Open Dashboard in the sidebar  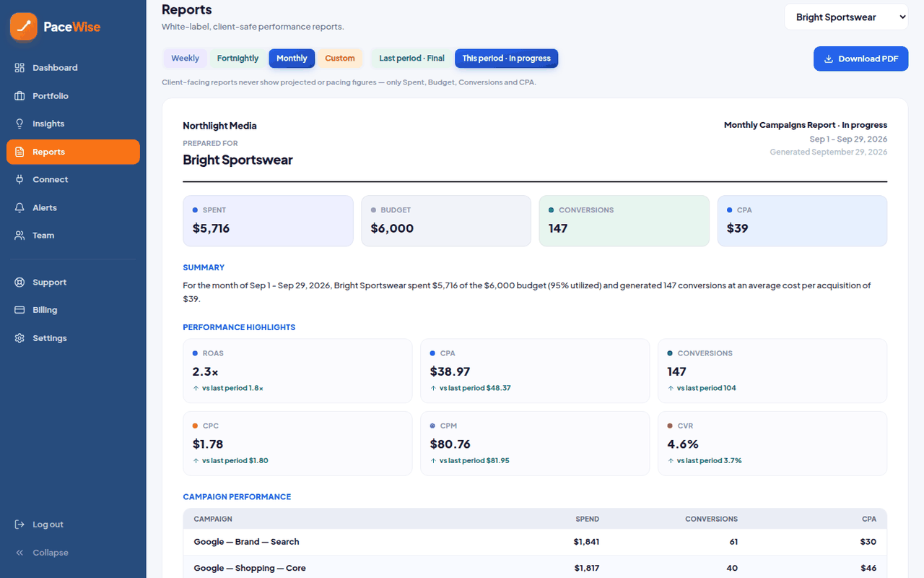pos(73,68)
